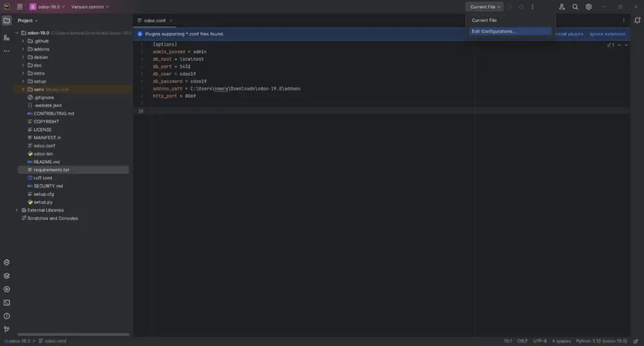This screenshot has height=346, width=644.
Task: Open the Problems tool window
Action: (7, 316)
